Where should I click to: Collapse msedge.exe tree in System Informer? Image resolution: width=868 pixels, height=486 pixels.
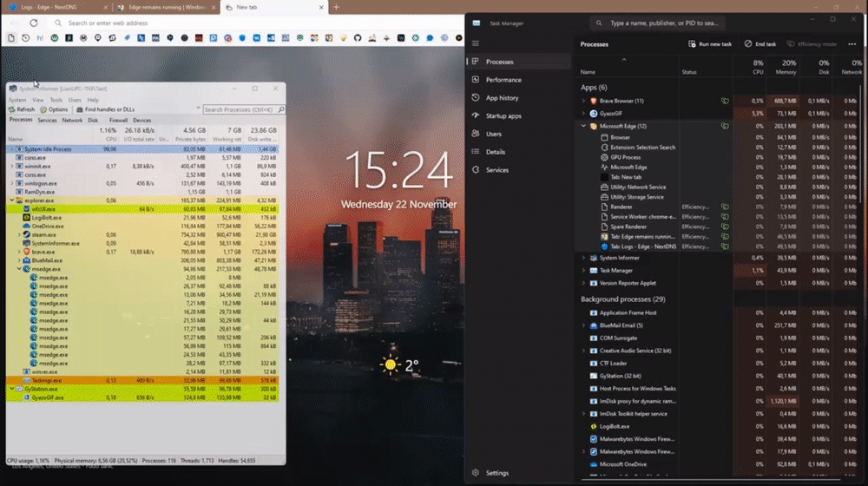[x=19, y=269]
